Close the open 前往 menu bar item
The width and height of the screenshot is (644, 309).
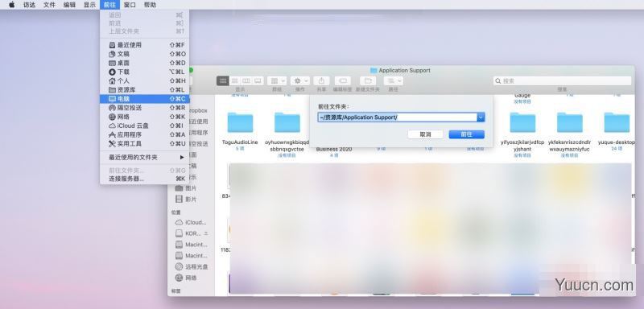(x=109, y=5)
